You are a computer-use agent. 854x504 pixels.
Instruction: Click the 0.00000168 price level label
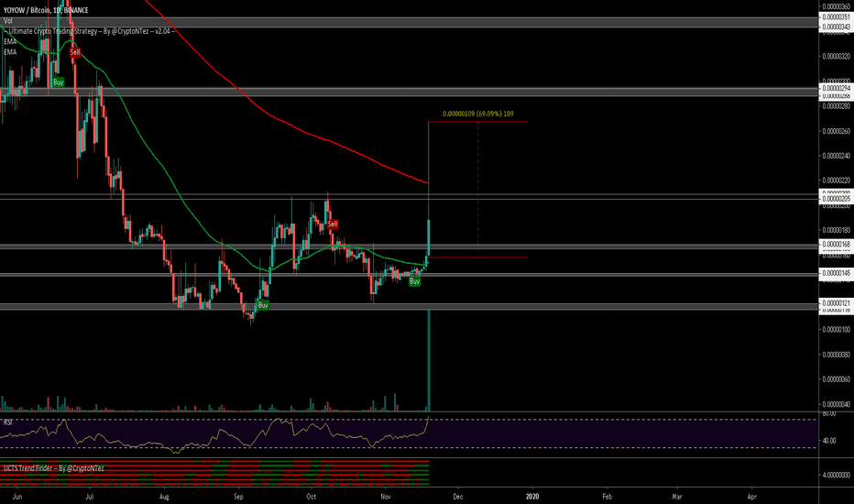pyautogui.click(x=836, y=244)
